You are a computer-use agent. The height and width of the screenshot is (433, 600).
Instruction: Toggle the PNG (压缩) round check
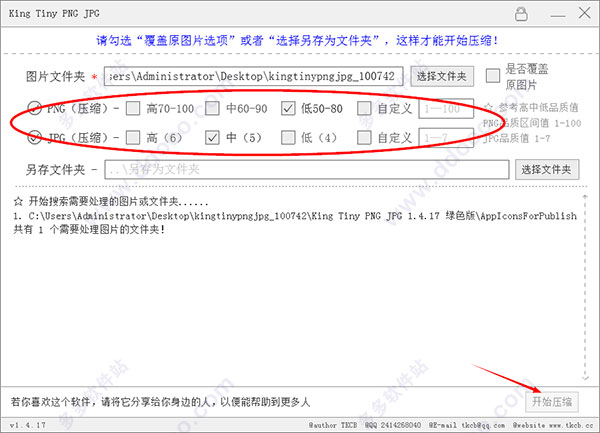pos(34,108)
